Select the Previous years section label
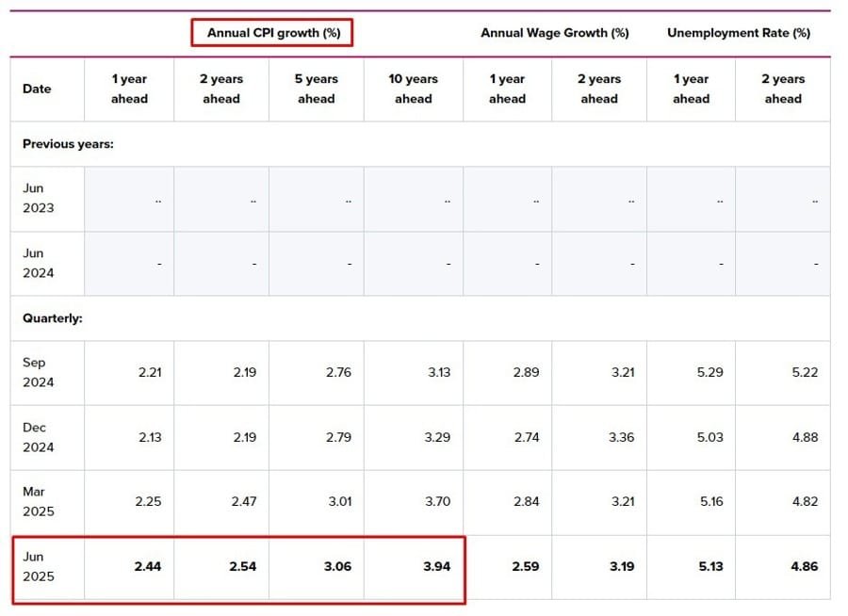 (x=68, y=144)
